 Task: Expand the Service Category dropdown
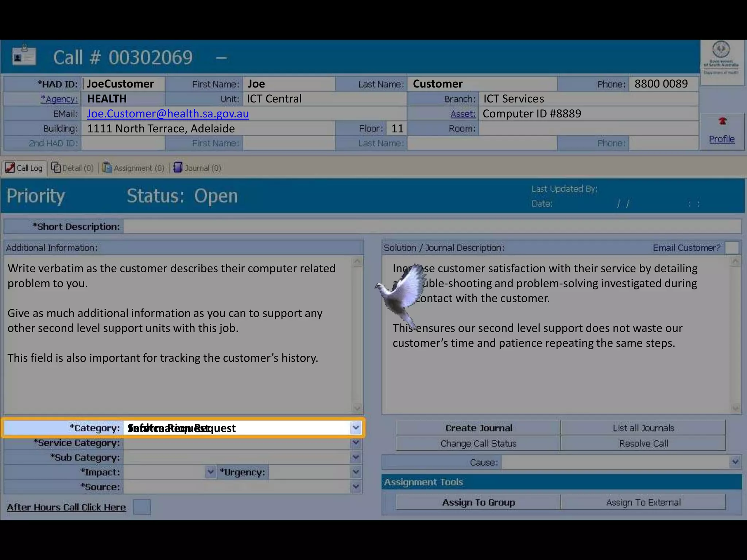[x=356, y=443]
